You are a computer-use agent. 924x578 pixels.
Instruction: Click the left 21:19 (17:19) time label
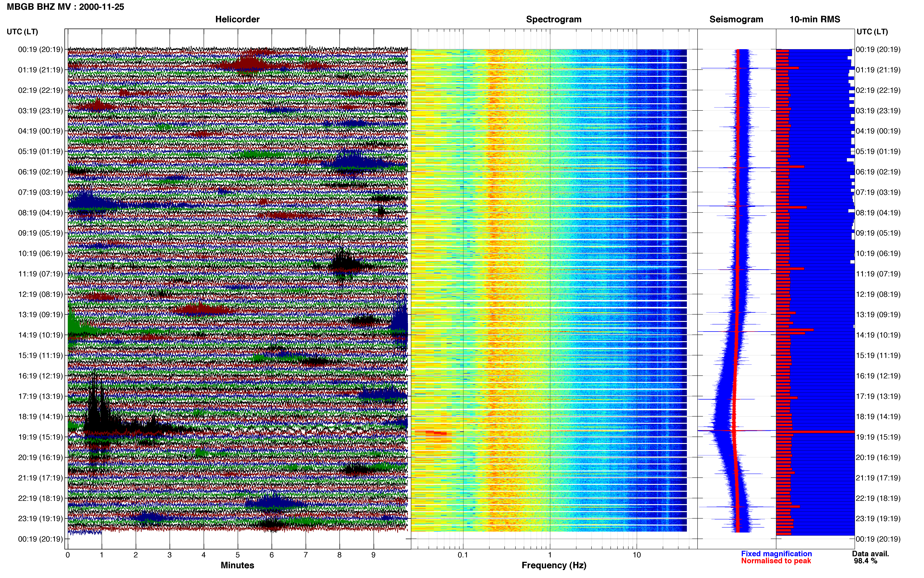click(40, 478)
